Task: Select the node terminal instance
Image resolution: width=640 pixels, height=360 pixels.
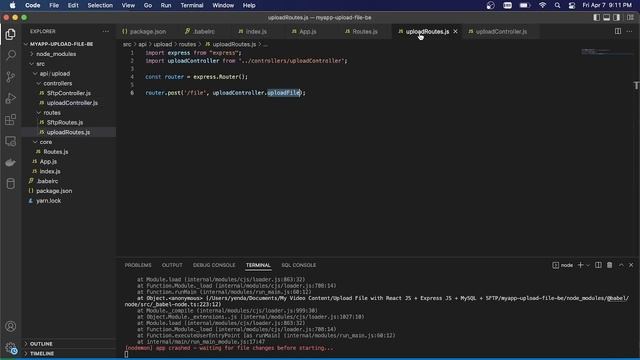Action: pos(562,265)
